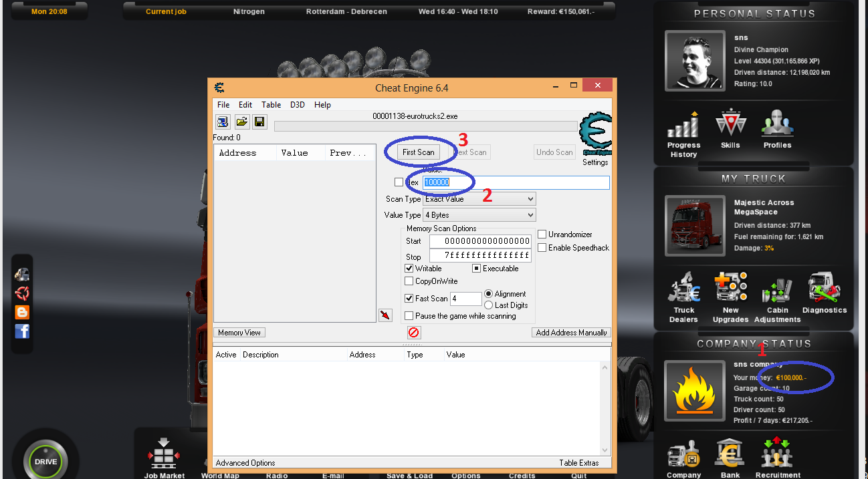
Task: Save the cheat table with the disk icon
Action: [x=259, y=121]
